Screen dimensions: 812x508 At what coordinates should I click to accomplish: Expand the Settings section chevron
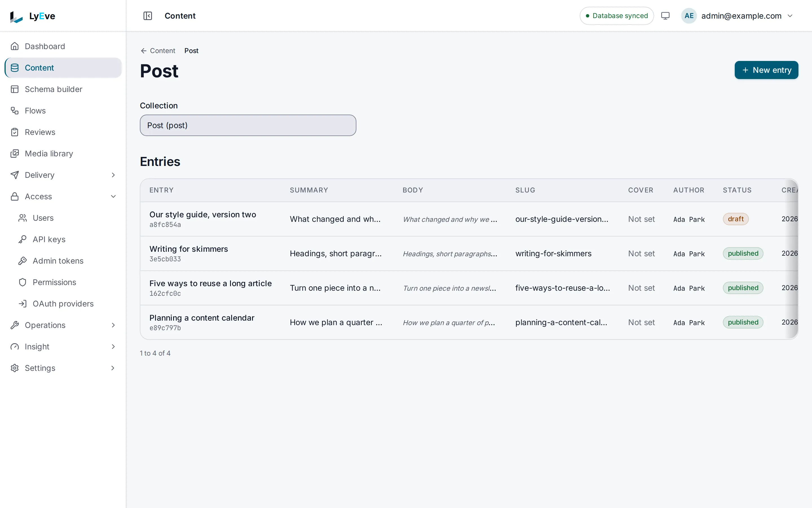113,368
